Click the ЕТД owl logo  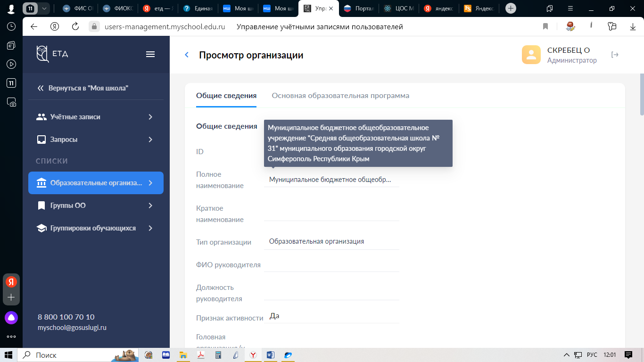(43, 54)
